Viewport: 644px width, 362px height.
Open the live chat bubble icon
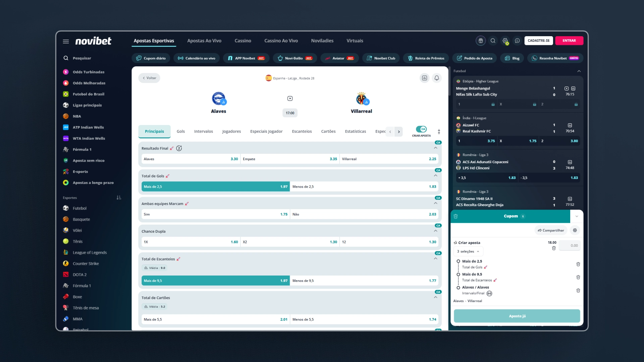tap(517, 41)
